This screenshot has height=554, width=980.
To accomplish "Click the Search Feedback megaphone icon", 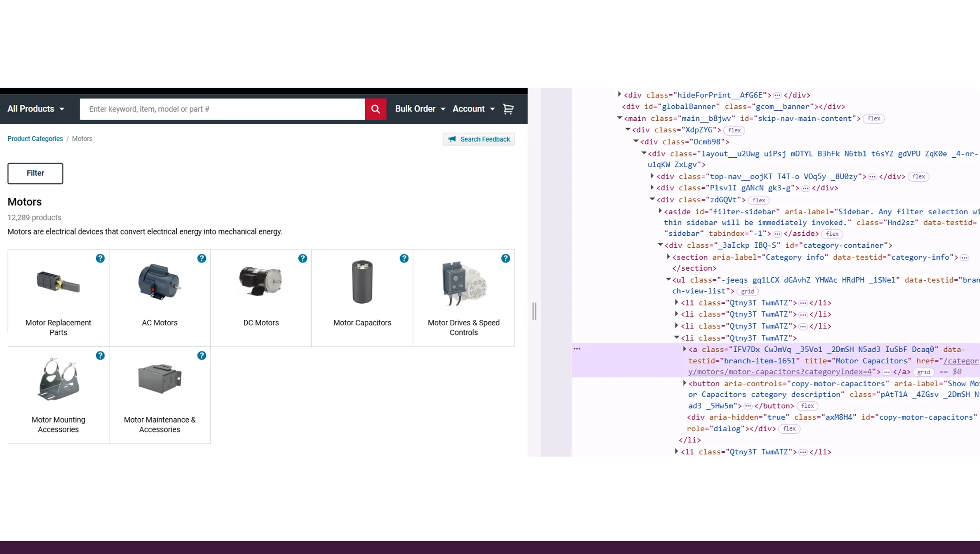I will coord(452,139).
